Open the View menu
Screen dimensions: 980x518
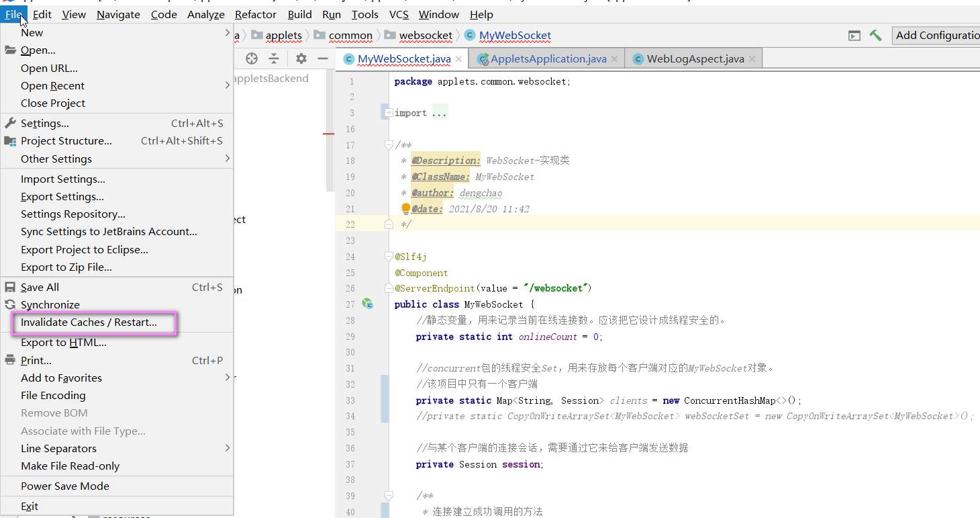tap(74, 14)
